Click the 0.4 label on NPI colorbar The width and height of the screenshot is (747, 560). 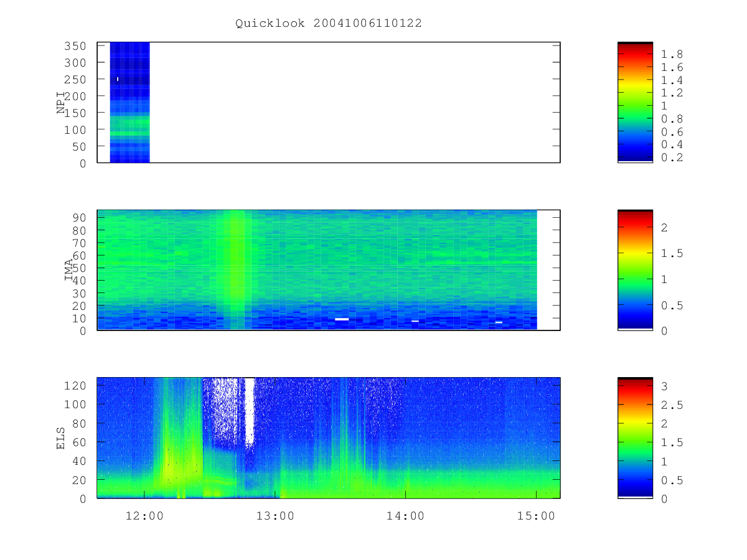pos(672,145)
